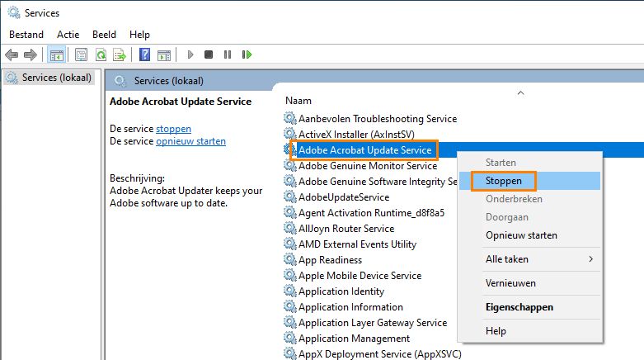Viewport: 644px width, 360px height.
Task: Click the gear icon beside Adobe Genuine Monitor Service
Action: tap(290, 166)
